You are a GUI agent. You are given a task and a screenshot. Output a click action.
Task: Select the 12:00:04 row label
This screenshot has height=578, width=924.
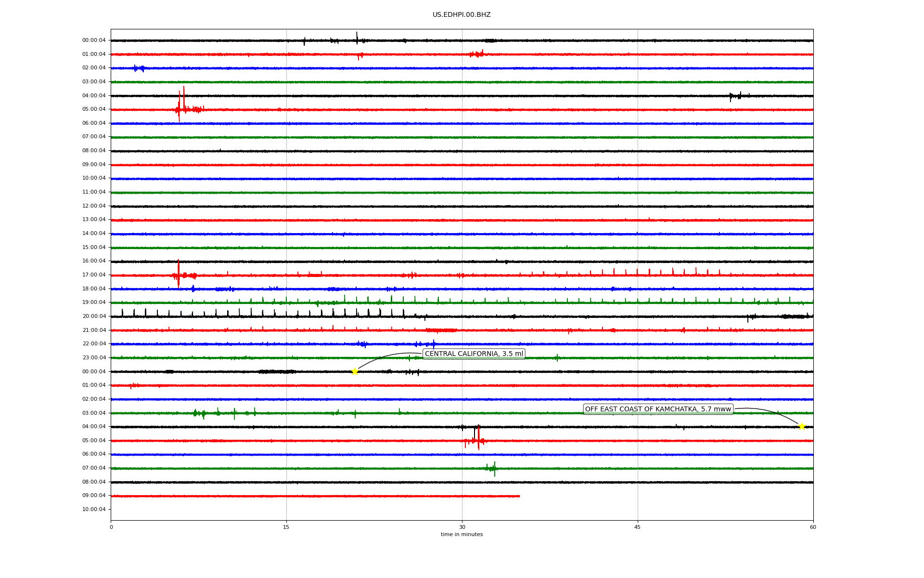pos(94,206)
